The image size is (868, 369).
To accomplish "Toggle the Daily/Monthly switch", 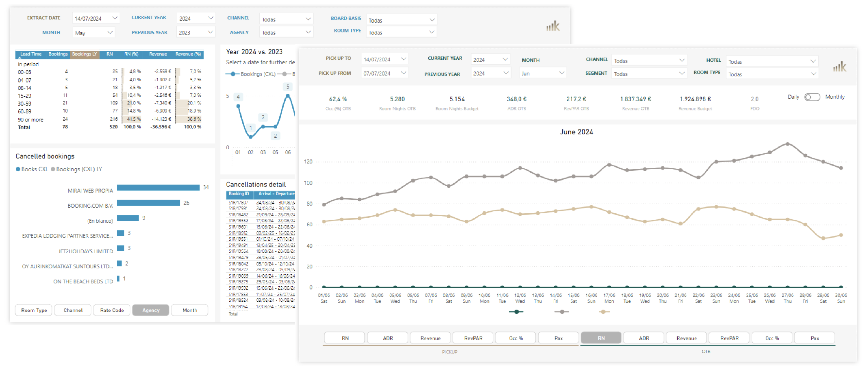I will 812,97.
